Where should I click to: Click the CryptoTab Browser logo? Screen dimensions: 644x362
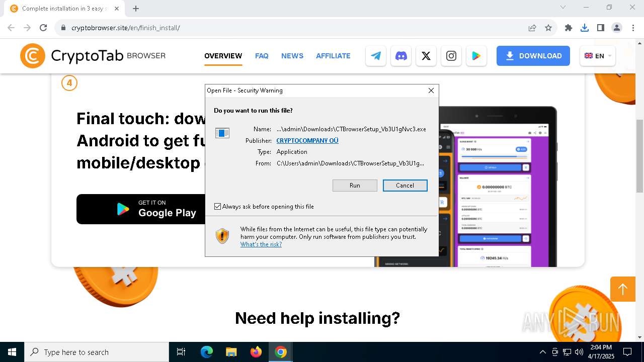point(93,56)
